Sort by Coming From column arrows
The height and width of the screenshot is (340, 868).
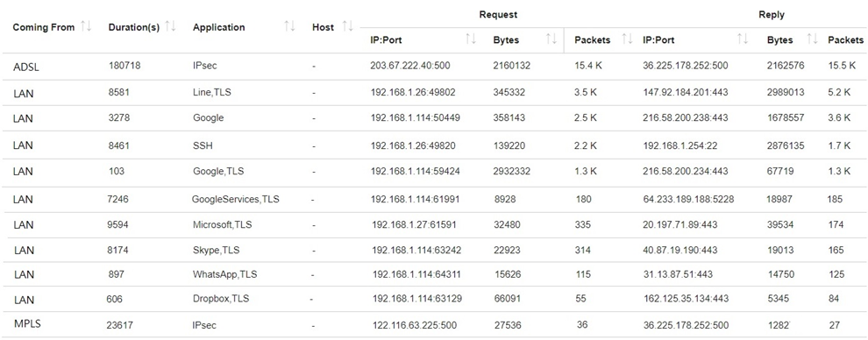point(86,26)
